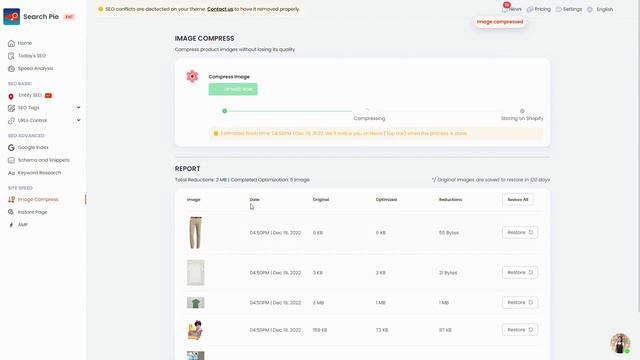This screenshot has width=640, height=360.
Task: Expand the SEO Tags chevron
Action: click(x=78, y=108)
